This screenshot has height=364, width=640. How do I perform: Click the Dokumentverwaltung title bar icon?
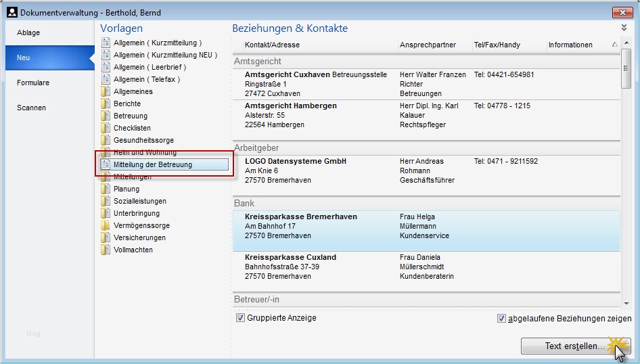[x=12, y=12]
